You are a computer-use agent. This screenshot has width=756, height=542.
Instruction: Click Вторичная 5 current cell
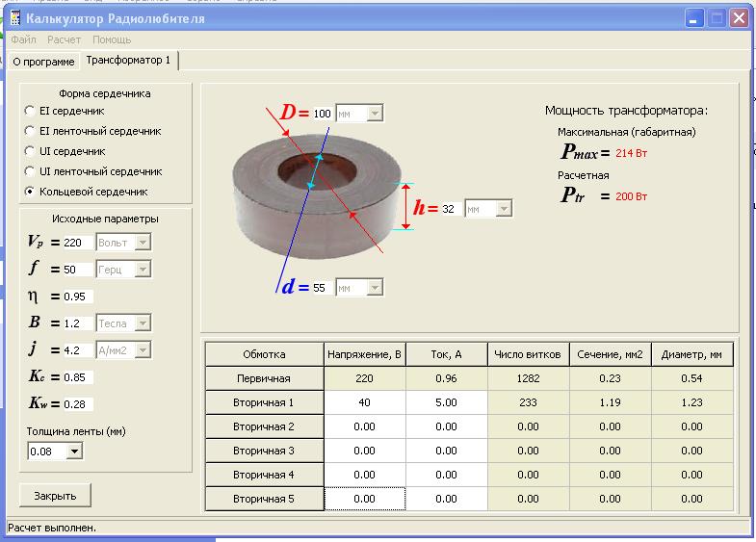[x=447, y=499]
